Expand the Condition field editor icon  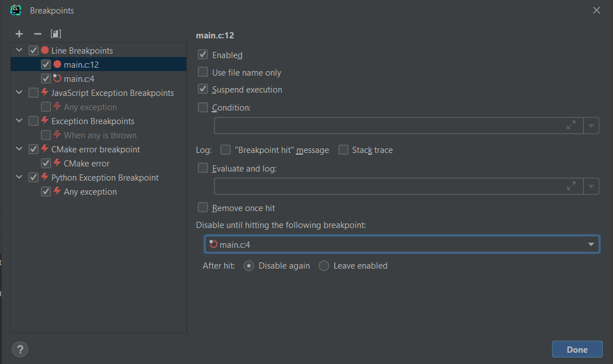point(571,125)
